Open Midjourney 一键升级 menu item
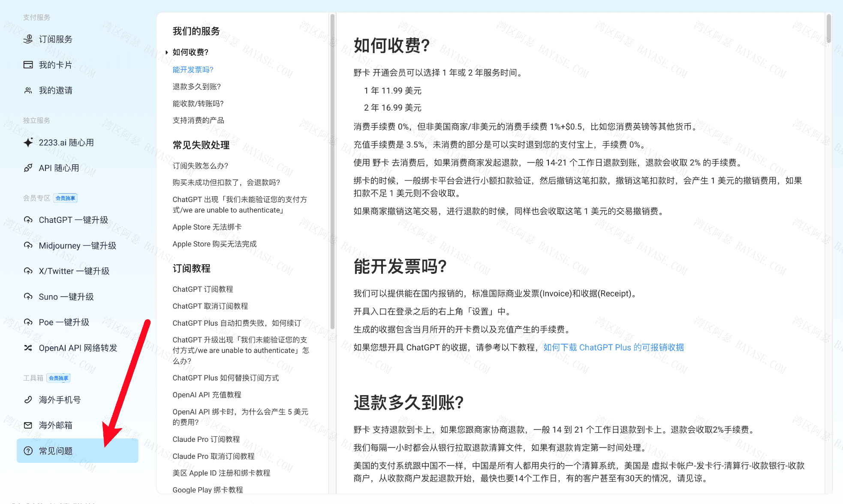 [x=78, y=246]
